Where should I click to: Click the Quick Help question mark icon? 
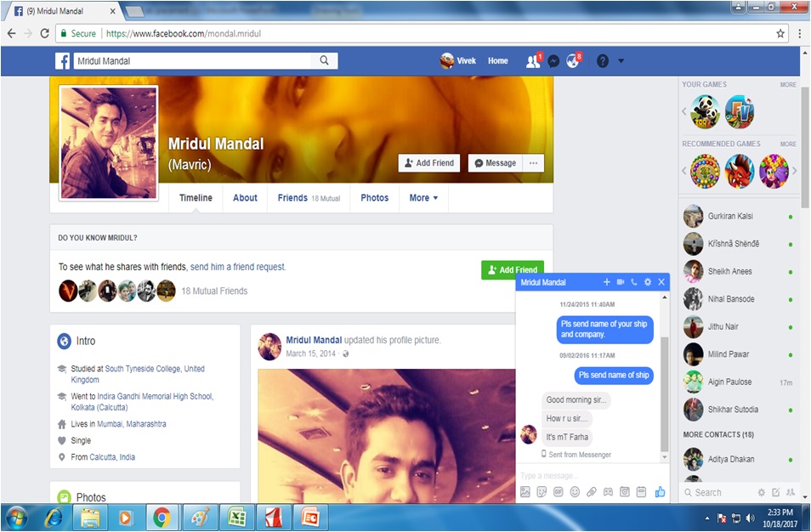click(x=603, y=61)
